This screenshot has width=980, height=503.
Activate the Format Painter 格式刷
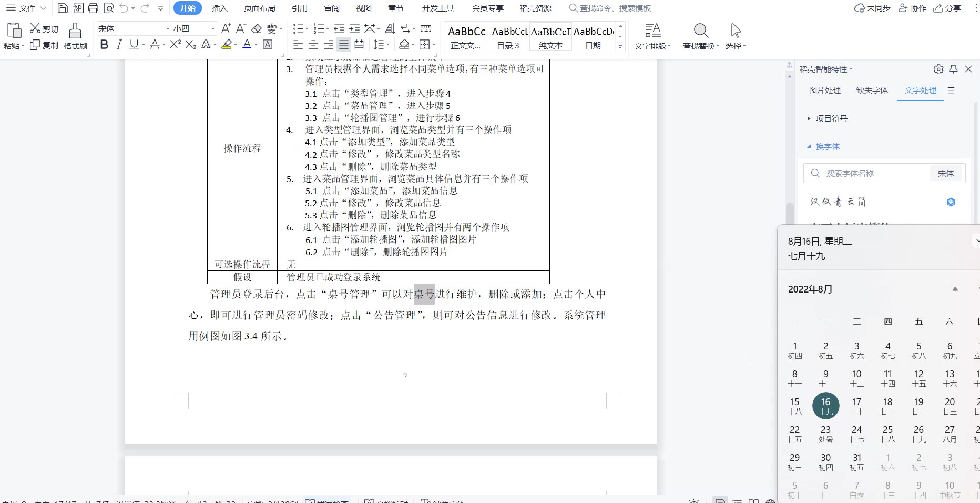(x=75, y=36)
